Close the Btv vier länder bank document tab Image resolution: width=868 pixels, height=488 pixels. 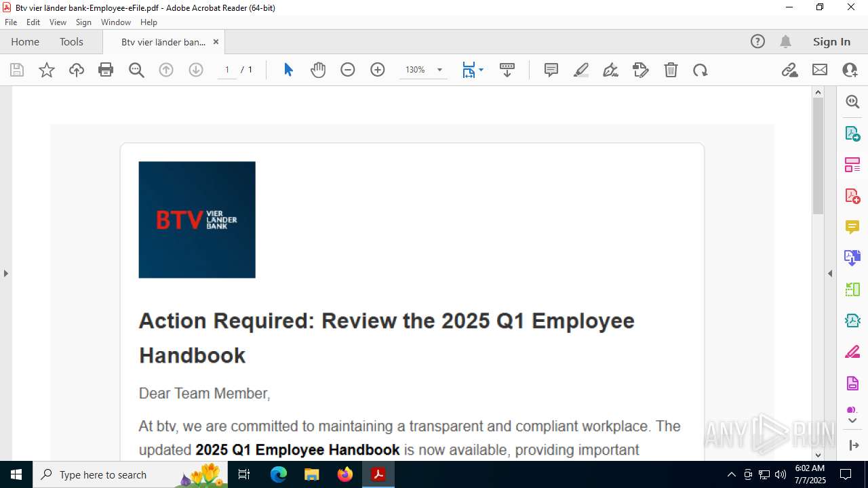pyautogui.click(x=216, y=41)
